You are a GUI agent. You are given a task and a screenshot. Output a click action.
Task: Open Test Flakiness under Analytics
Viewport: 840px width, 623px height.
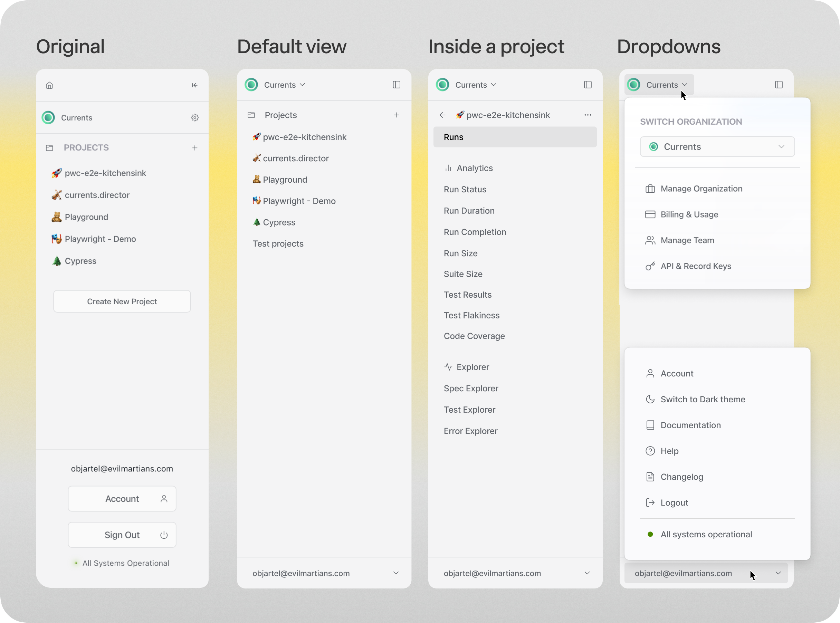coord(471,315)
